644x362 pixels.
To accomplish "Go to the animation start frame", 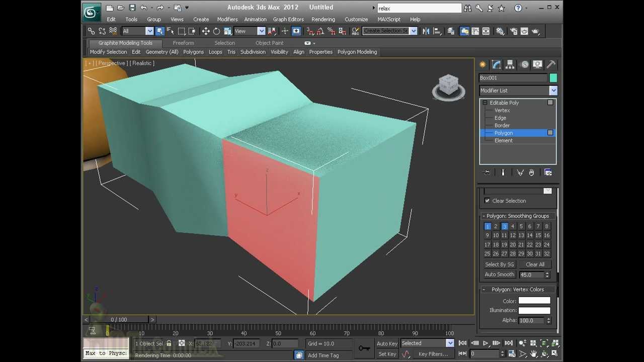I will pyautogui.click(x=463, y=343).
